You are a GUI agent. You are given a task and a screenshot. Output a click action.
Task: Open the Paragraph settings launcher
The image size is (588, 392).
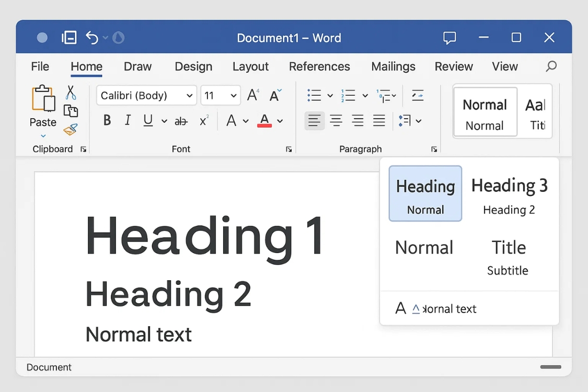[434, 149]
